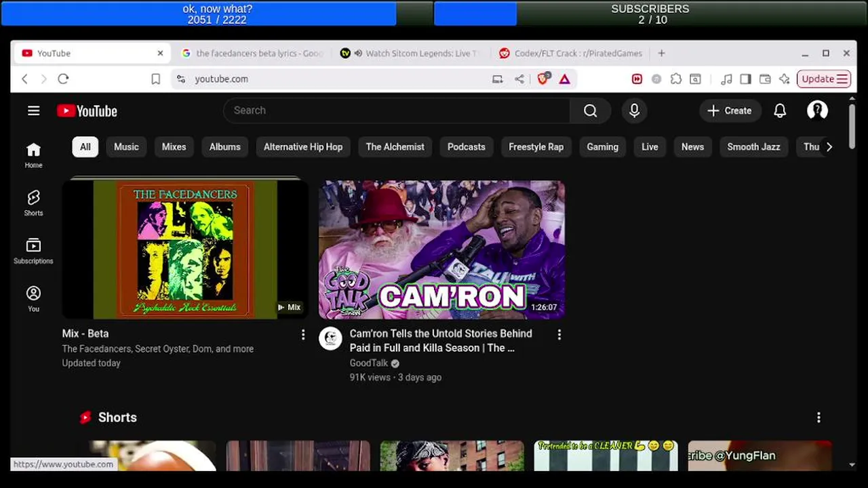Play The Facedancers mix thumbnail

pos(185,249)
